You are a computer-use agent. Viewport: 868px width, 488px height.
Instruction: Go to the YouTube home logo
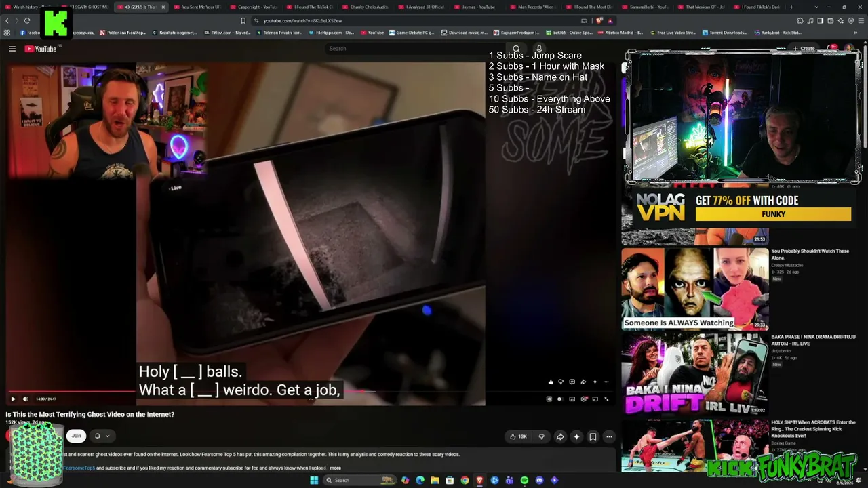click(41, 49)
